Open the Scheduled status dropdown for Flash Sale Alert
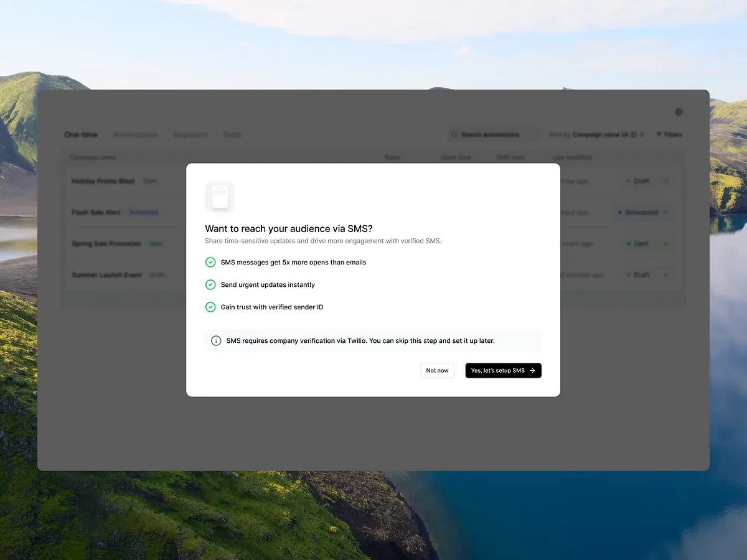Viewport: 747px width, 560px height. coord(667,212)
